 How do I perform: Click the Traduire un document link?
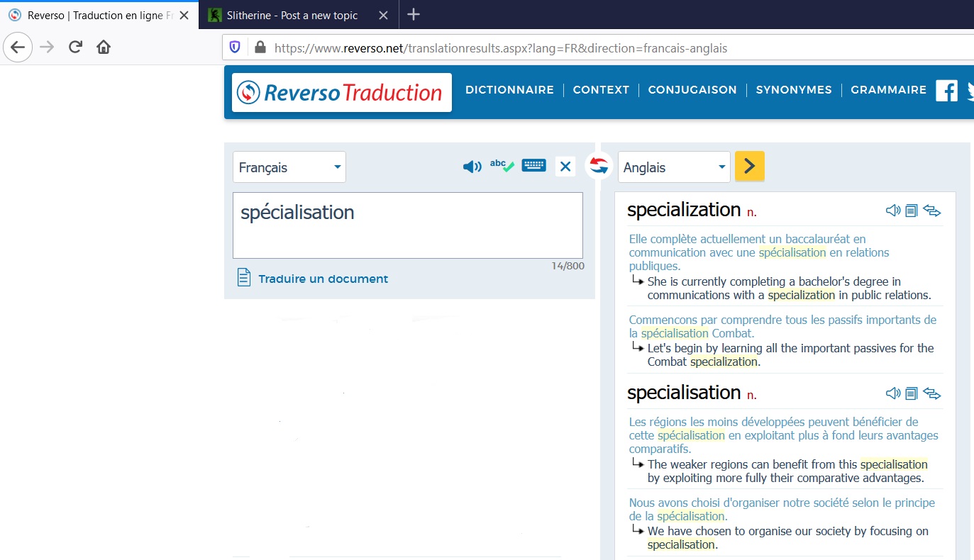(x=323, y=279)
